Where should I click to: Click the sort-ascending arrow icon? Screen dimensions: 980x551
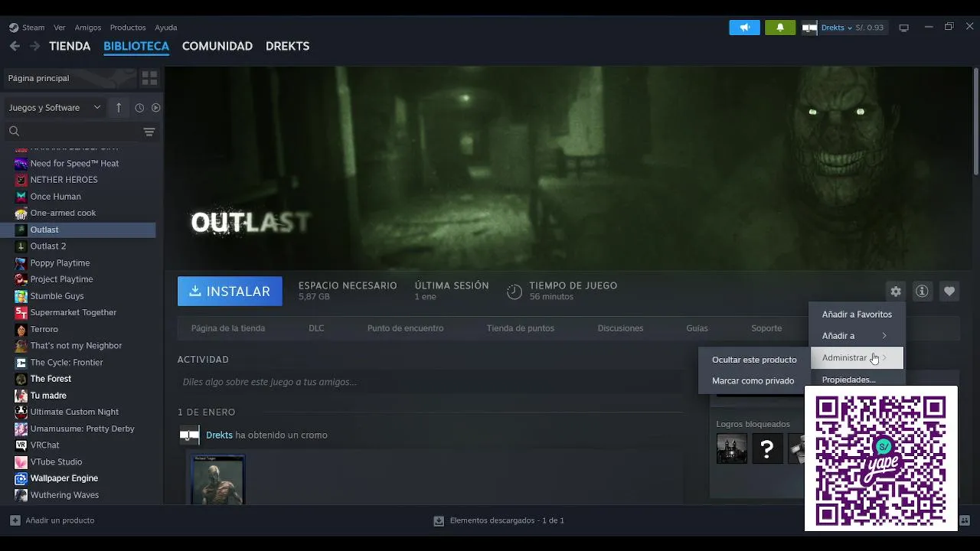coord(119,108)
